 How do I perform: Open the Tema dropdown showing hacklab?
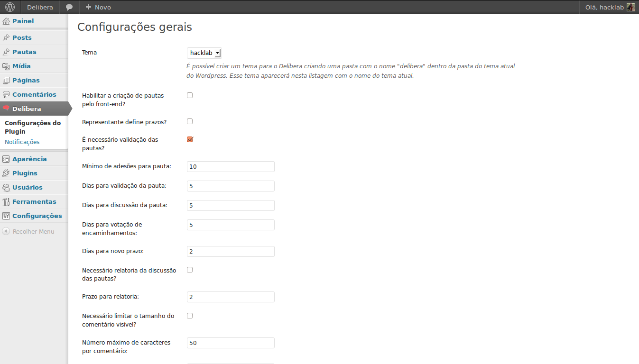coord(204,53)
